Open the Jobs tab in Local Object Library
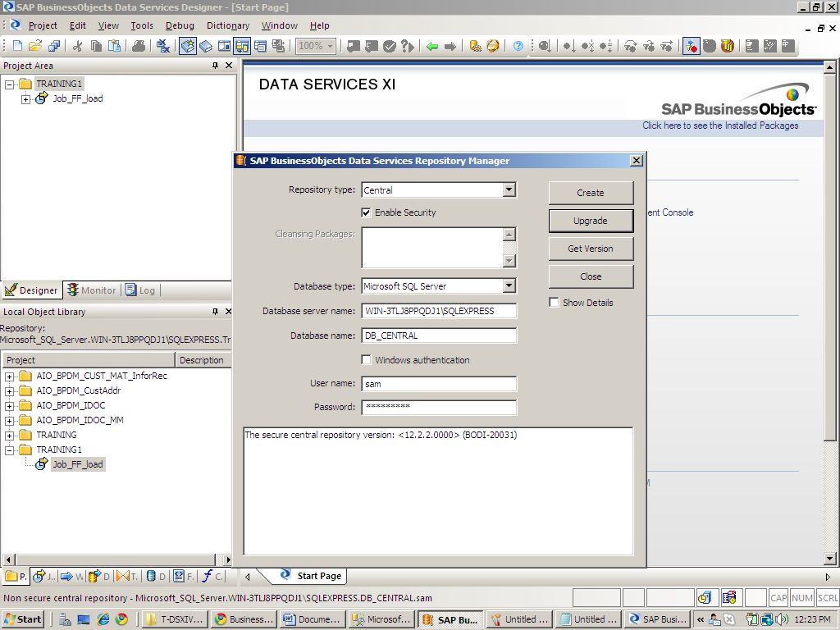840x630 pixels. tap(43, 577)
